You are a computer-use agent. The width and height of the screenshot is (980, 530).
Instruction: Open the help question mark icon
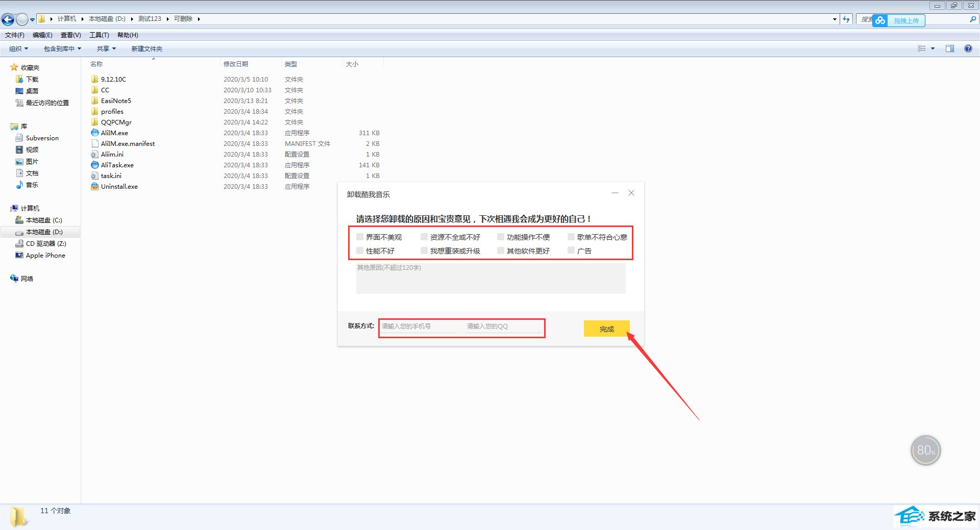(968, 48)
